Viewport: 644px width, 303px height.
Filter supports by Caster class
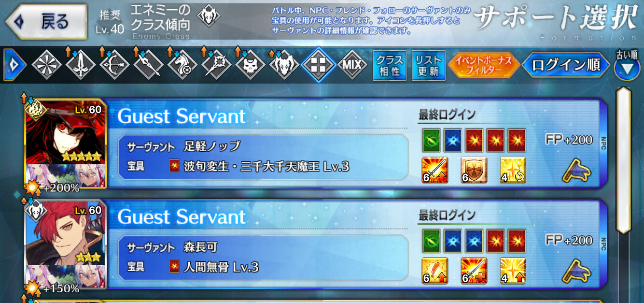[x=216, y=65]
